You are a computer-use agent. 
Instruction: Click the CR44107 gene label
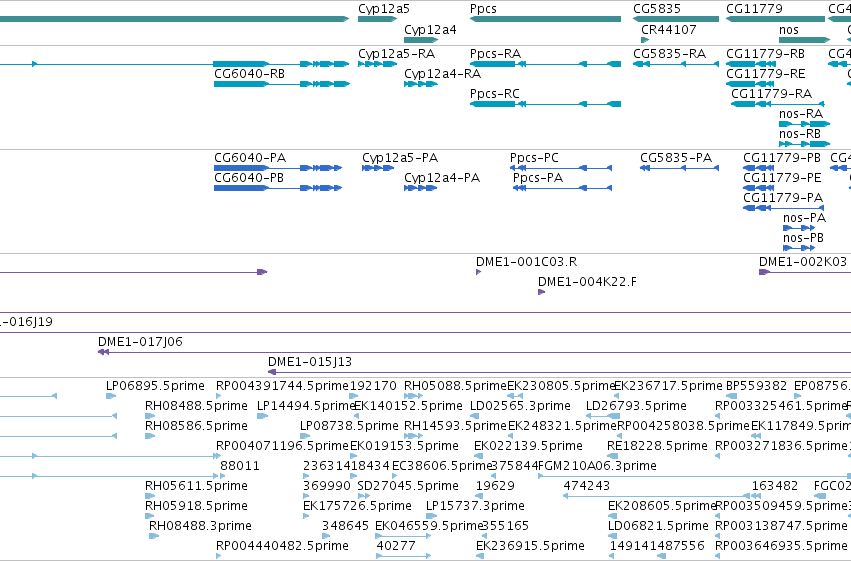tap(669, 30)
